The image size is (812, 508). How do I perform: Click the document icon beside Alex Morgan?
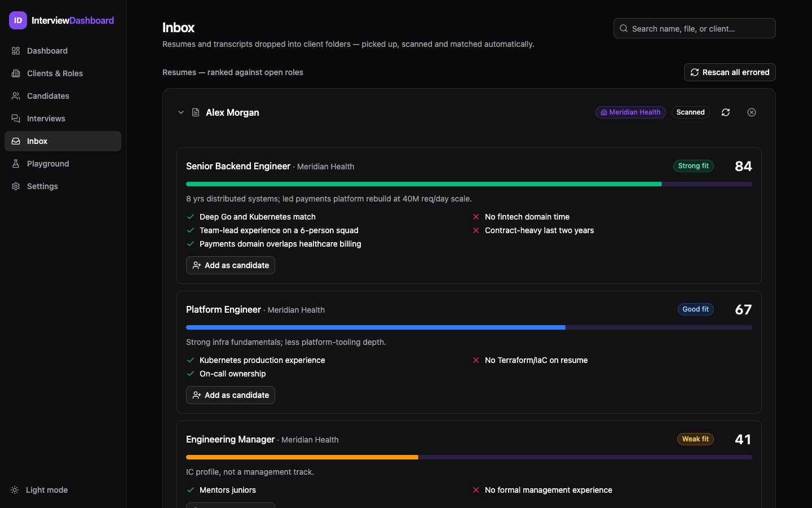pos(196,112)
